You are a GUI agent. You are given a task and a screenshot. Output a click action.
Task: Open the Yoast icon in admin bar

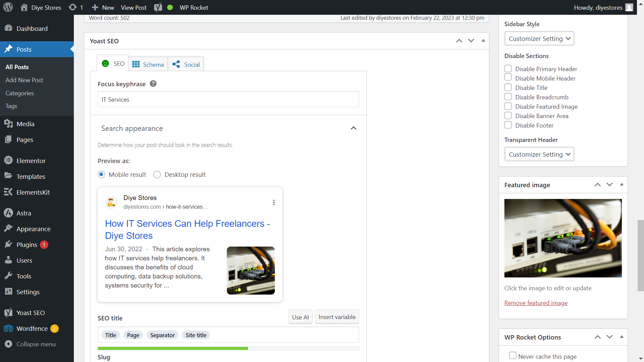pyautogui.click(x=158, y=7)
